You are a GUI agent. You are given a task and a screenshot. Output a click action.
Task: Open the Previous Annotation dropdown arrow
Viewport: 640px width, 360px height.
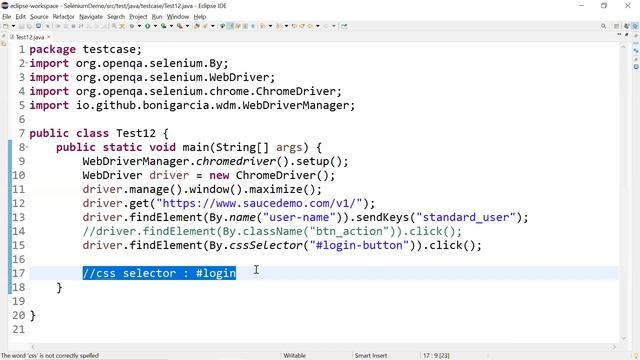point(286,26)
